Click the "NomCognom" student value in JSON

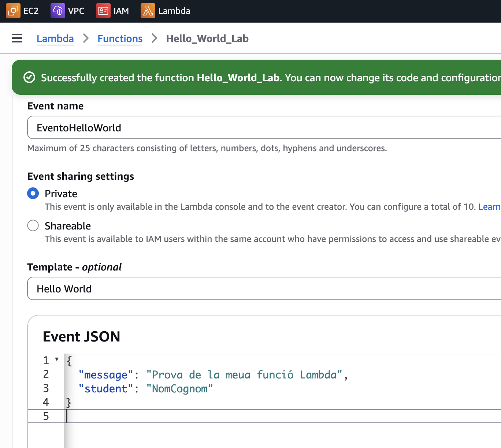pyautogui.click(x=179, y=389)
